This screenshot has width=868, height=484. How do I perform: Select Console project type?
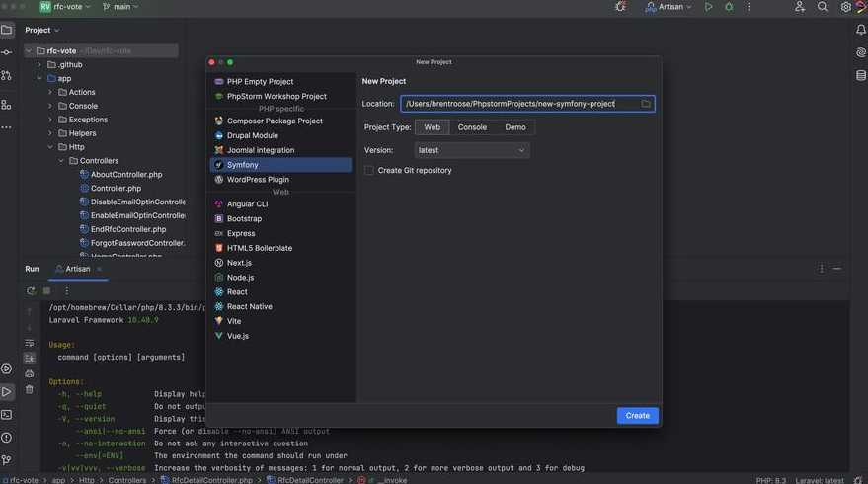(x=472, y=127)
